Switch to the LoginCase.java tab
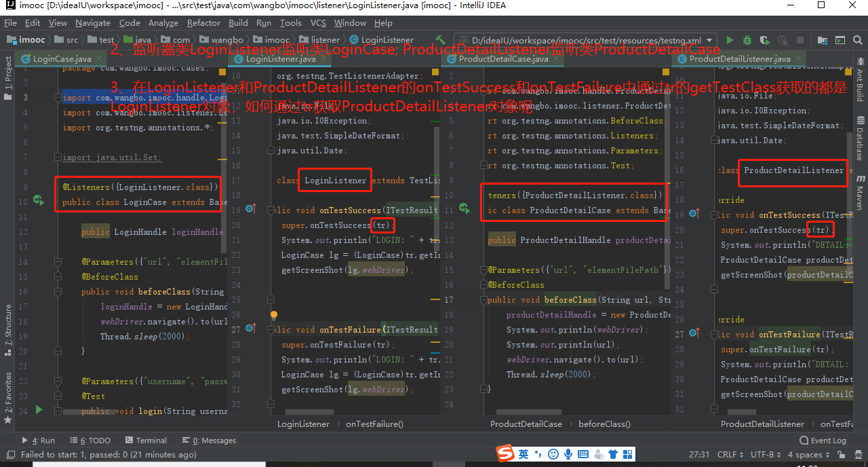 click(x=62, y=59)
